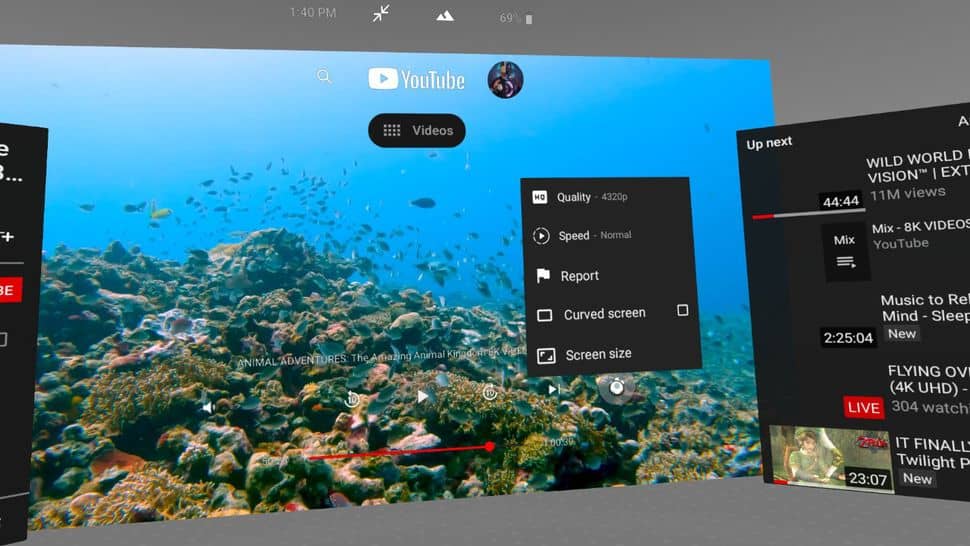The height and width of the screenshot is (546, 970).
Task: Play the Twilight Princess video thumbnail
Action: click(829, 458)
